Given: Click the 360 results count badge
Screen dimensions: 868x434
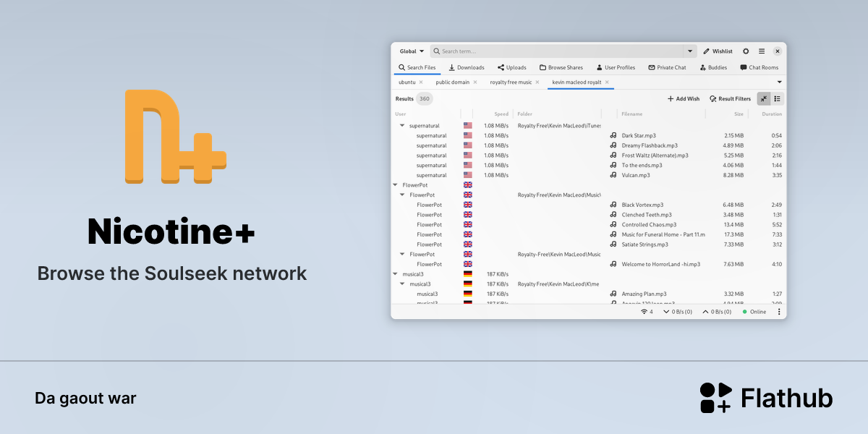Looking at the screenshot, I should (x=425, y=99).
